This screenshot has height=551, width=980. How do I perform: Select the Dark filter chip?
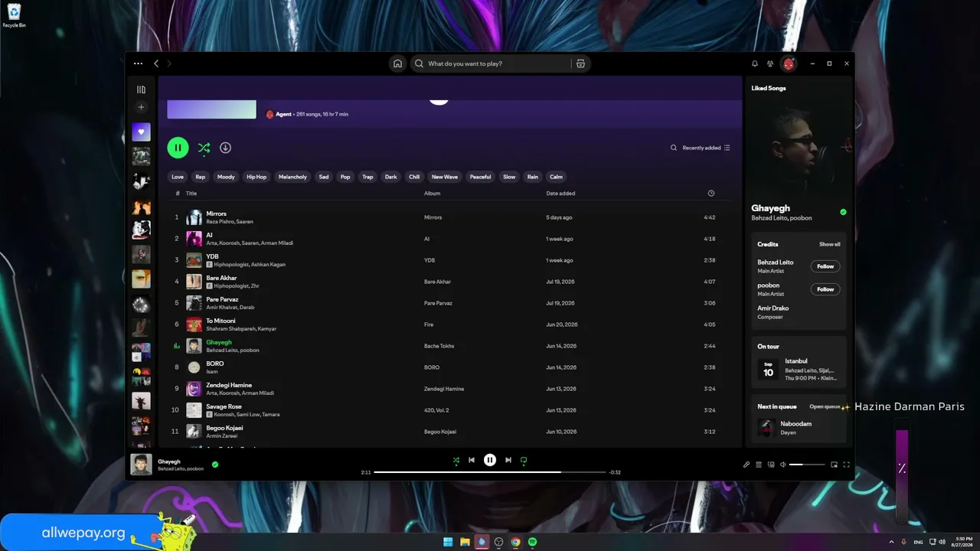pos(391,177)
